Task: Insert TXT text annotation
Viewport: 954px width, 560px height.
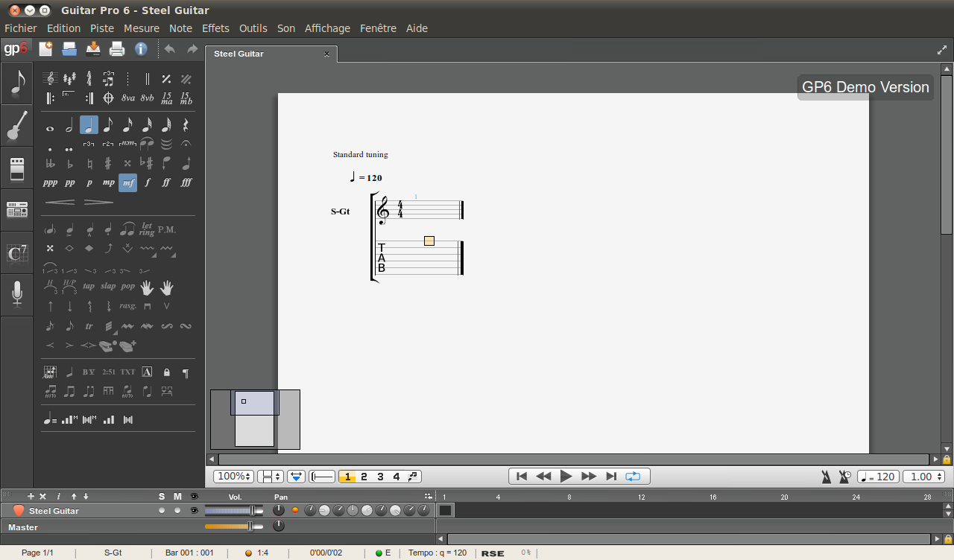Action: coord(128,372)
